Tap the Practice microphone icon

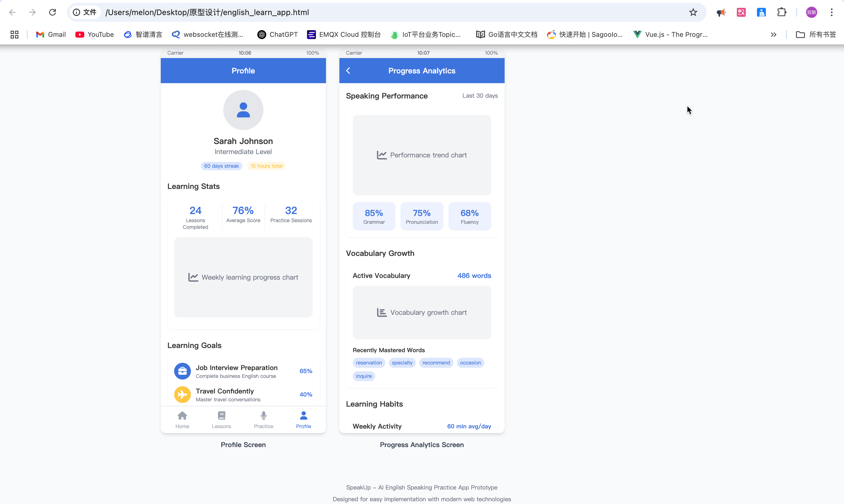click(263, 416)
